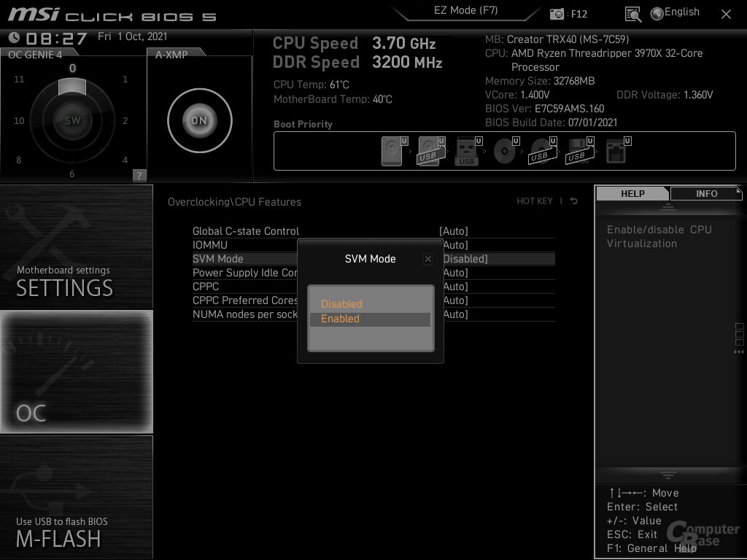747x560 pixels.
Task: Select USB CD/DVD boot device icon
Action: [542, 151]
